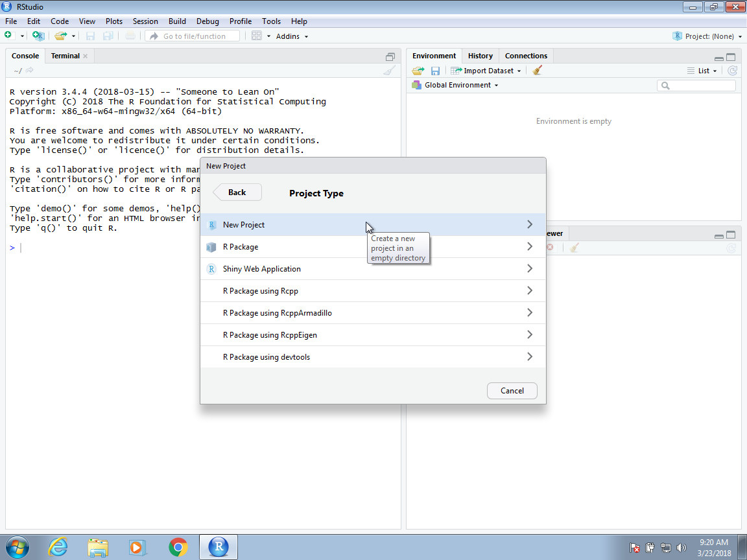
Task: Open the Session menu
Action: [145, 21]
